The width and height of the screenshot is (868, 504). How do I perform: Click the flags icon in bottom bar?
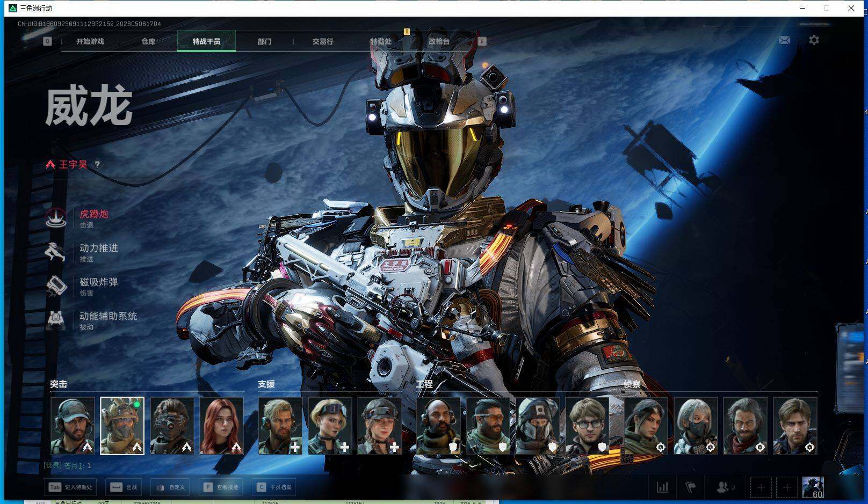click(x=691, y=487)
